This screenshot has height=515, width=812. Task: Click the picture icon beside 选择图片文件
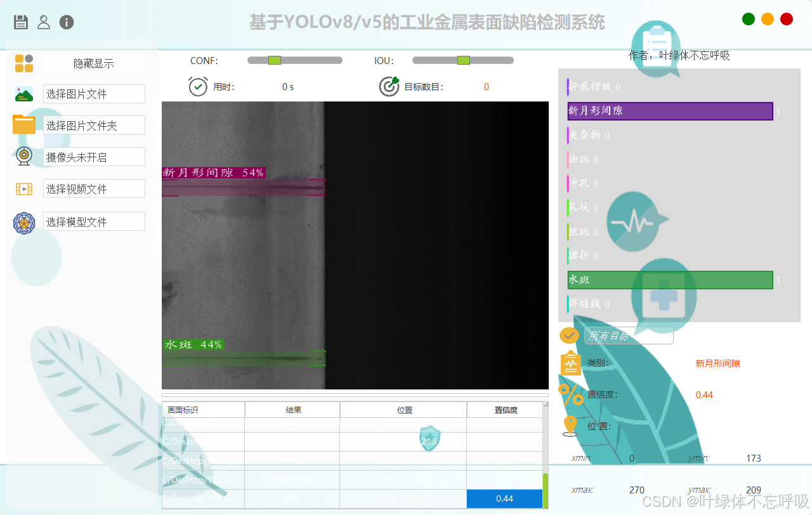tap(24, 93)
